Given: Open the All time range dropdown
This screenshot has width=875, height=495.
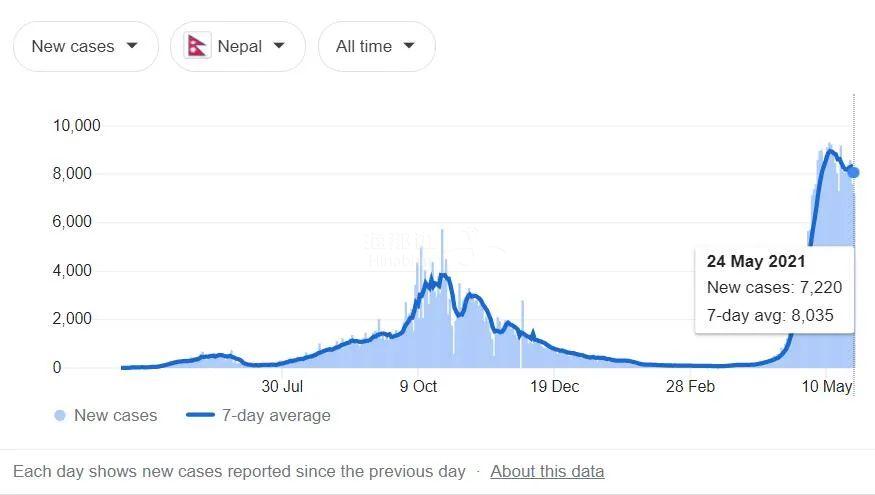Looking at the screenshot, I should [x=377, y=46].
